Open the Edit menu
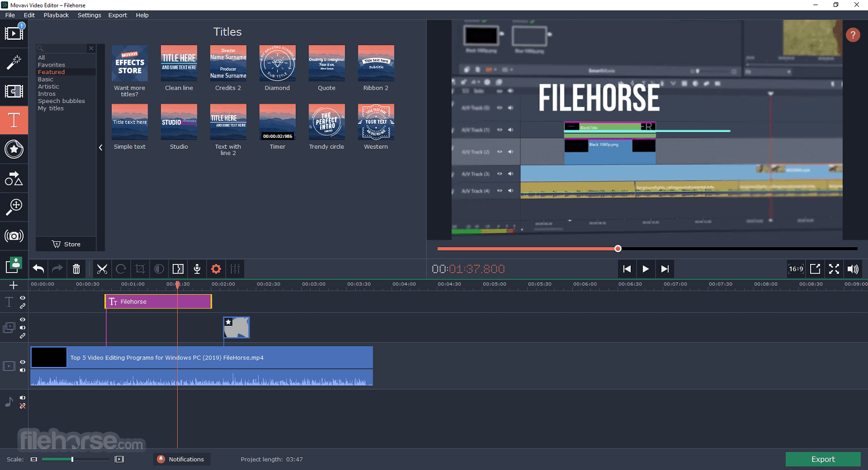Viewport: 868px width, 470px height. coord(30,15)
